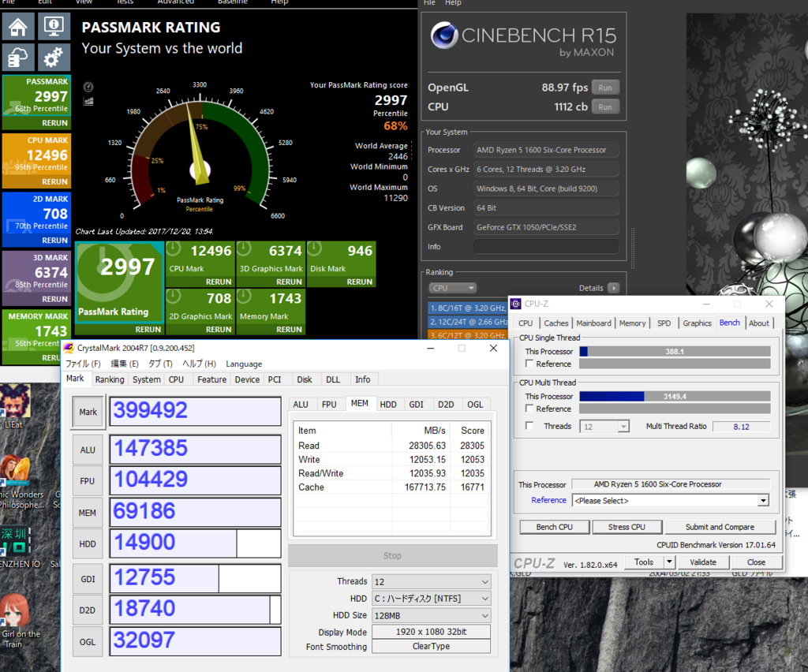Rerun the Disk Mark test

pyautogui.click(x=359, y=282)
